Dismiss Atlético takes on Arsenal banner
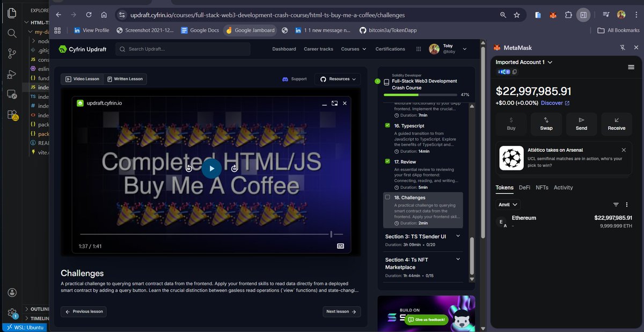 point(624,150)
